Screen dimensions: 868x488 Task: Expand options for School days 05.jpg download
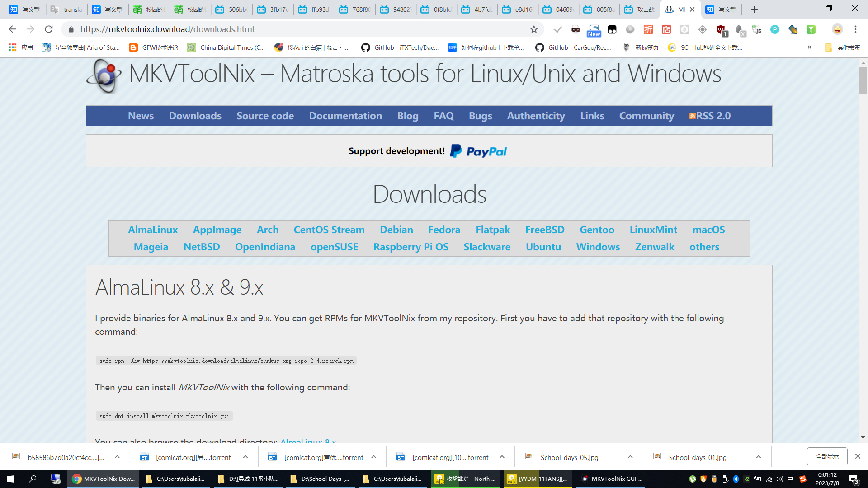pos(630,457)
